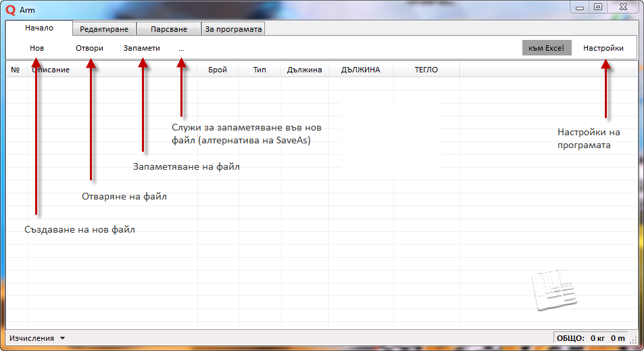The image size is (644, 351).
Task: Click the № column header
Action: [16, 70]
